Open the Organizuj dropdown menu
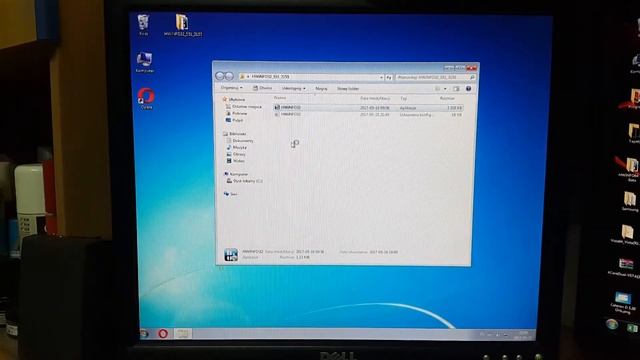 tap(231, 88)
